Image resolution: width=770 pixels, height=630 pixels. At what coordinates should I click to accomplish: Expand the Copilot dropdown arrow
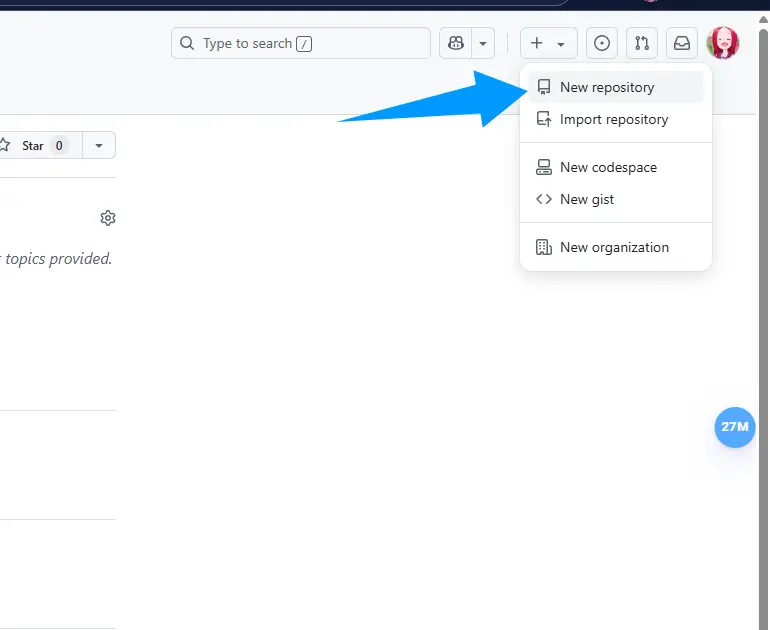(x=484, y=43)
